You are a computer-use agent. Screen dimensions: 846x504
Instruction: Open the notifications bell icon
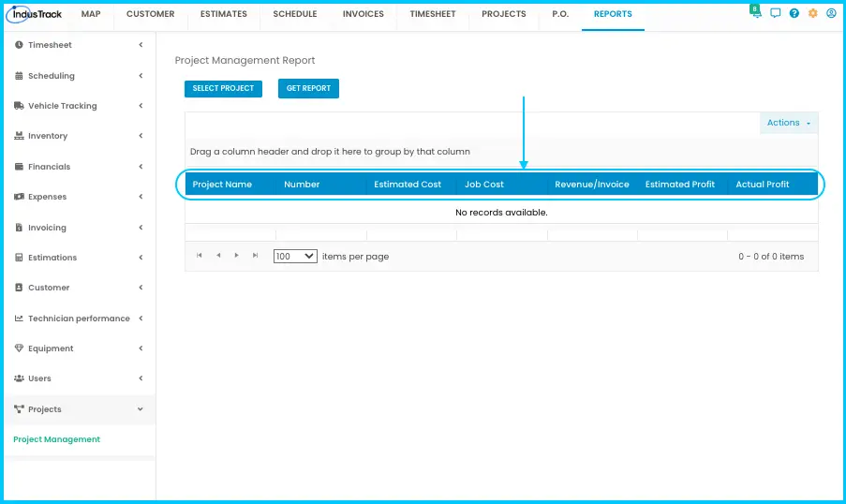[756, 12]
